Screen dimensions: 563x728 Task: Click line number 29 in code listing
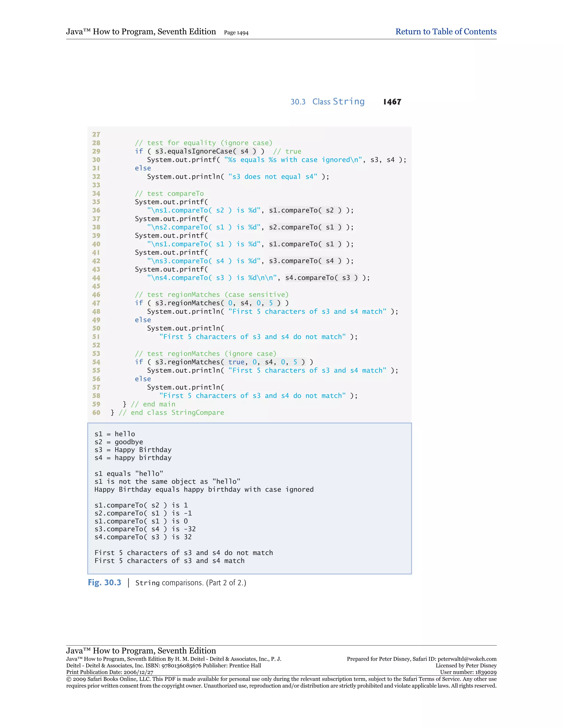pos(96,151)
